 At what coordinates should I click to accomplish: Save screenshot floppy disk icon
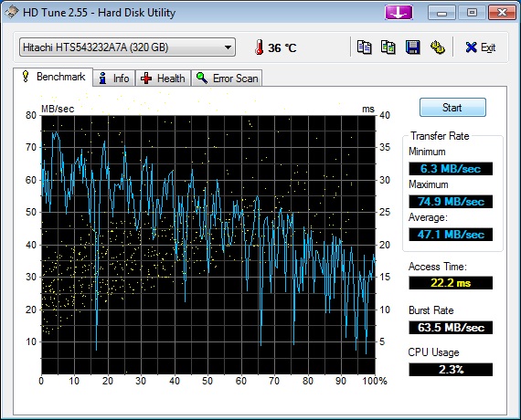412,47
